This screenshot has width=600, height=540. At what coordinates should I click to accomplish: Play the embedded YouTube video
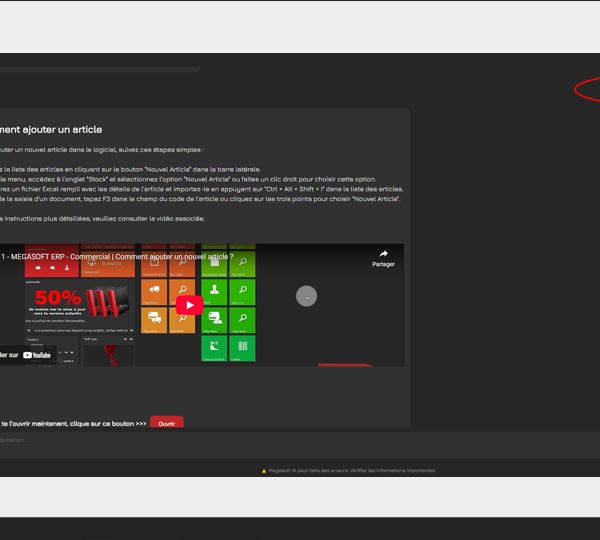189,305
